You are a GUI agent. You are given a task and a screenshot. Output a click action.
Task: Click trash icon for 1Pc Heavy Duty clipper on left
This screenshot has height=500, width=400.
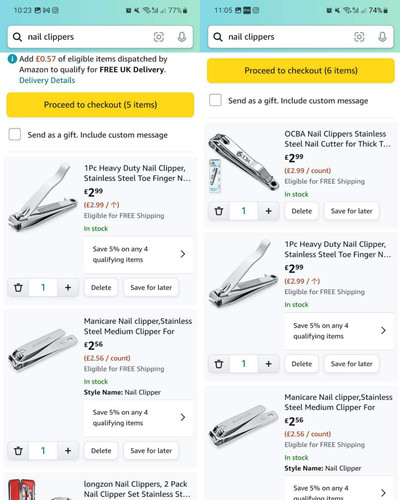point(19,287)
